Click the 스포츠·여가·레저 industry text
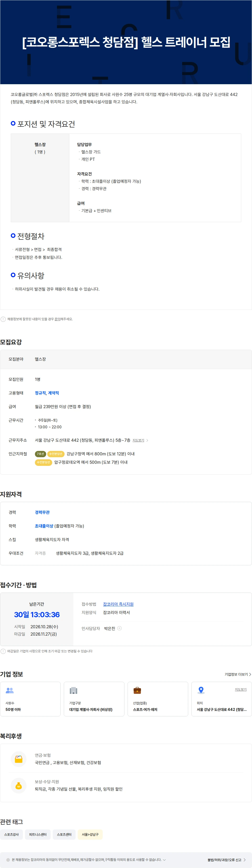The height and width of the screenshot is (868, 252). pos(145,709)
